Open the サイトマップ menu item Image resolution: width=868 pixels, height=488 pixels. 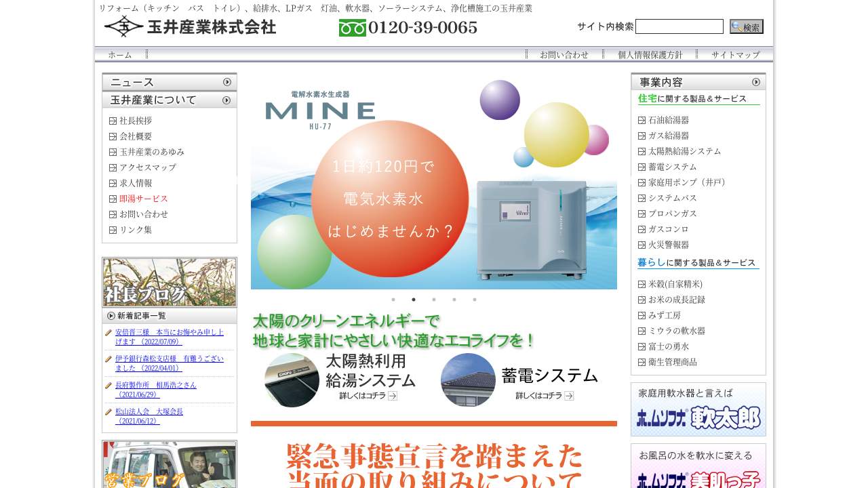point(735,55)
